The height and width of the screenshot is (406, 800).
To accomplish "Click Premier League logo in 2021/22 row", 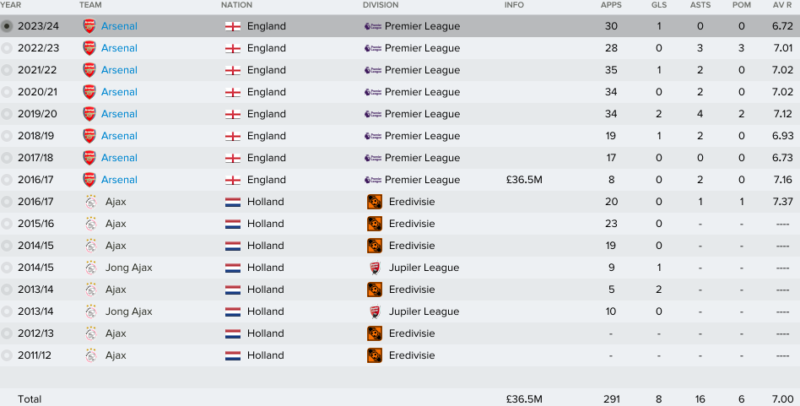I will (x=373, y=70).
